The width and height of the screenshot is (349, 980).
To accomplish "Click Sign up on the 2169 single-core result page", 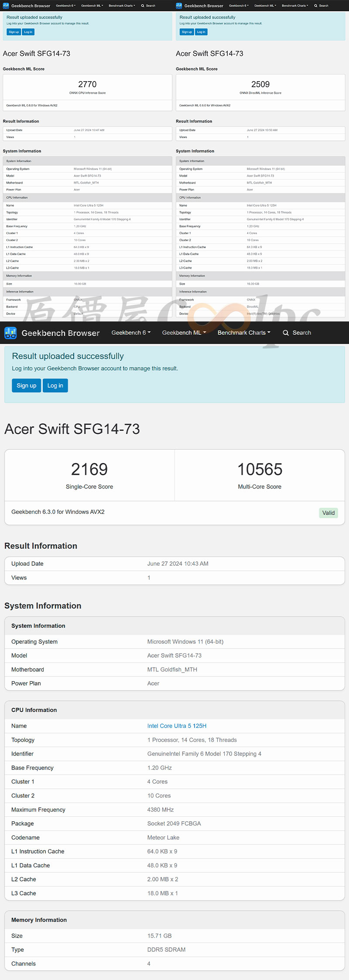I will 27,386.
